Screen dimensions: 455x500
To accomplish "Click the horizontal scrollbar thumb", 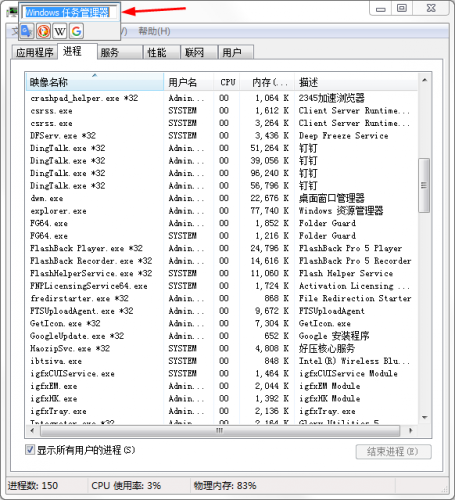I will (x=220, y=431).
